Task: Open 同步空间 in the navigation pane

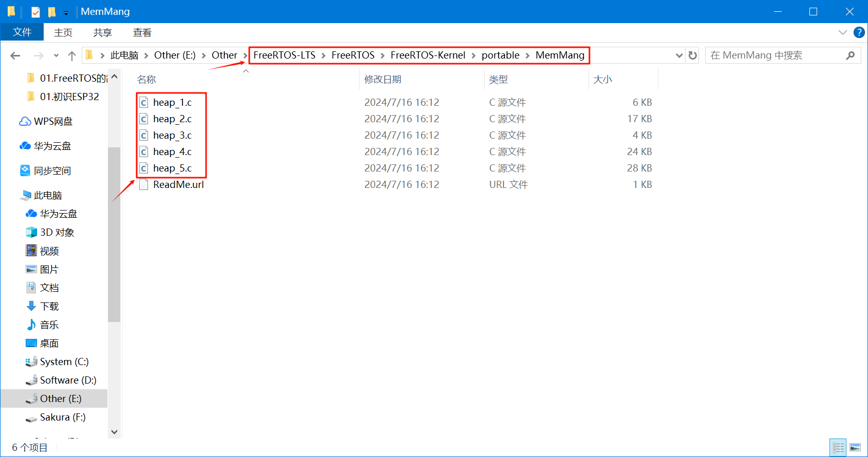Action: pyautogui.click(x=45, y=170)
